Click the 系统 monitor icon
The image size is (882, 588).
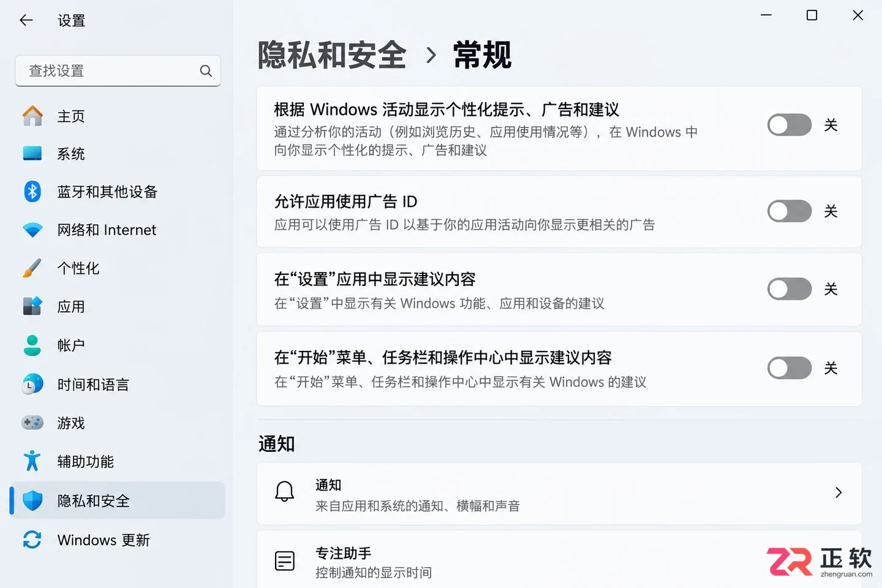[x=32, y=153]
